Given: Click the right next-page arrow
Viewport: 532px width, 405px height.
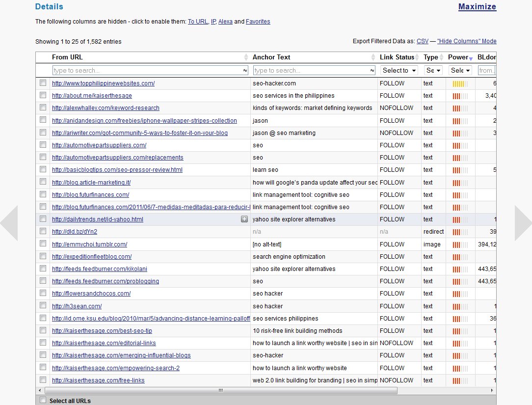Looking at the screenshot, I should click(523, 223).
